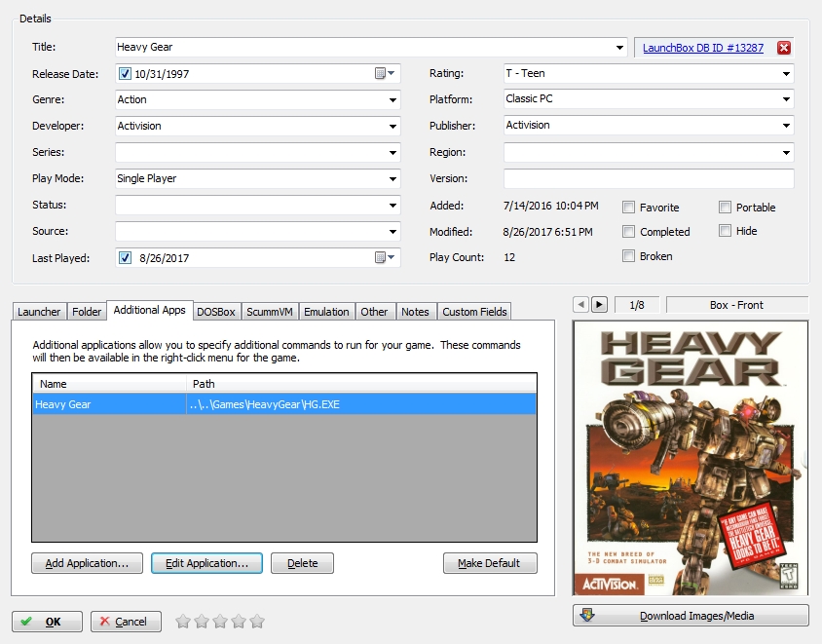
Task: Switch to the Folder tab
Action: click(x=87, y=312)
